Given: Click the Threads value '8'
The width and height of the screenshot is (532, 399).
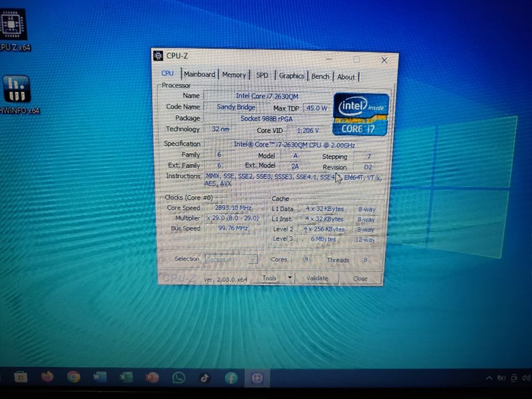Looking at the screenshot, I should [366, 260].
